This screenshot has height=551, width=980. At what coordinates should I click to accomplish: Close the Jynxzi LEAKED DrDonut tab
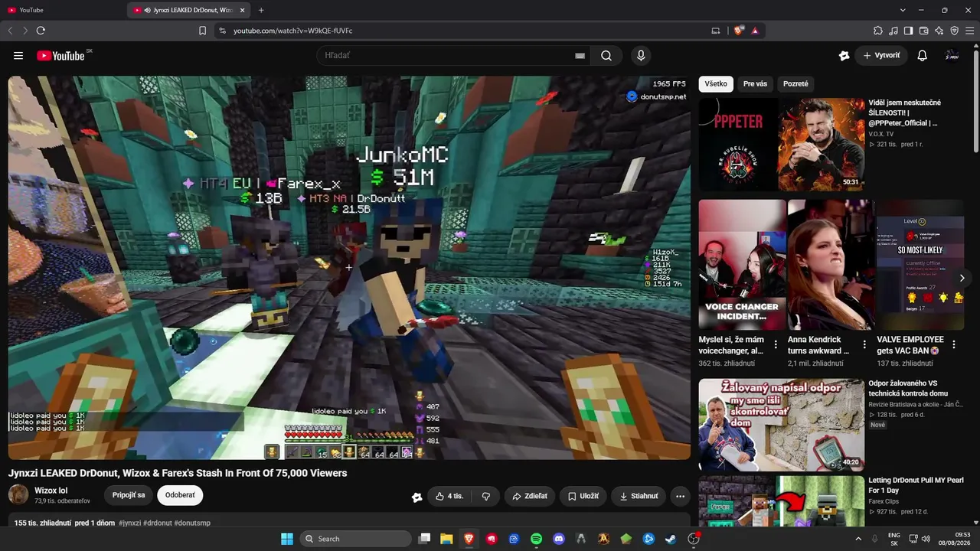[243, 10]
